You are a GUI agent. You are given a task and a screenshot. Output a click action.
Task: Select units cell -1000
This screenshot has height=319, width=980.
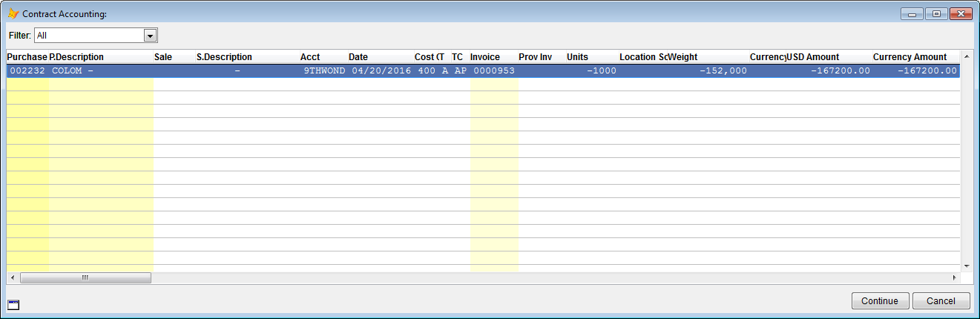(593, 71)
